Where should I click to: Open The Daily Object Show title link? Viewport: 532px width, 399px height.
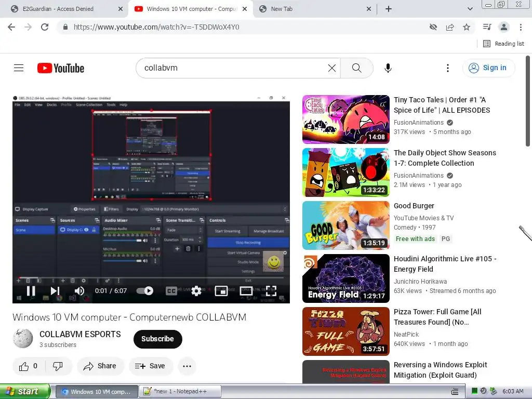[445, 158]
